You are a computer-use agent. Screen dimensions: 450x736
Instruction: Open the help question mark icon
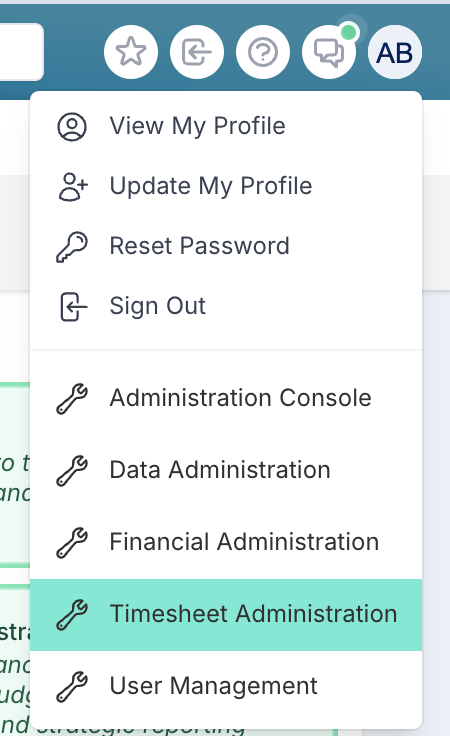click(263, 52)
